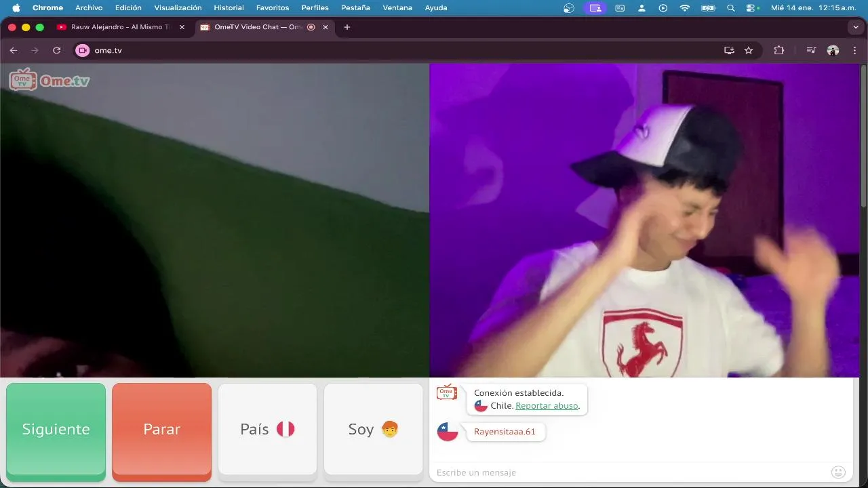Open a new browser tab

pyautogui.click(x=347, y=27)
